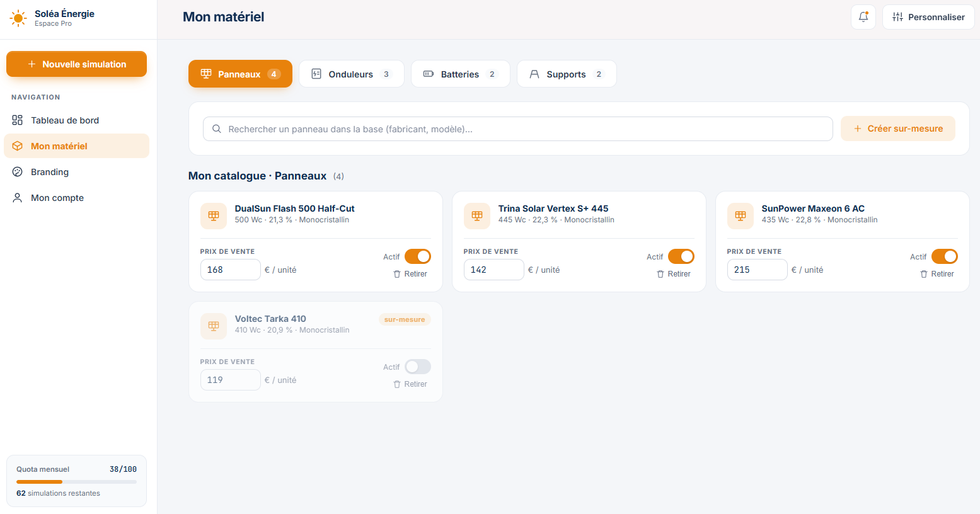Click the sur-mesure badge on Voltec card

(405, 319)
